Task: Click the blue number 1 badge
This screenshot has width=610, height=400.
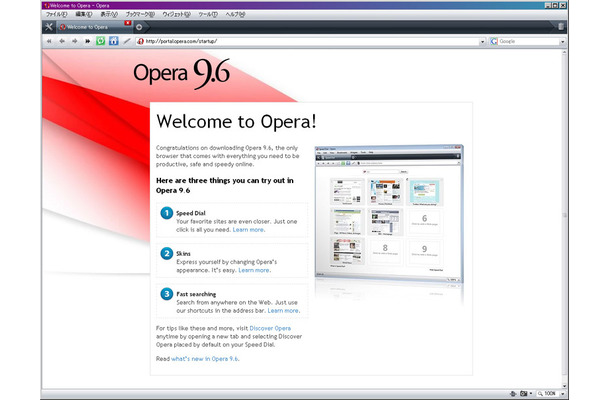Action: [x=167, y=213]
